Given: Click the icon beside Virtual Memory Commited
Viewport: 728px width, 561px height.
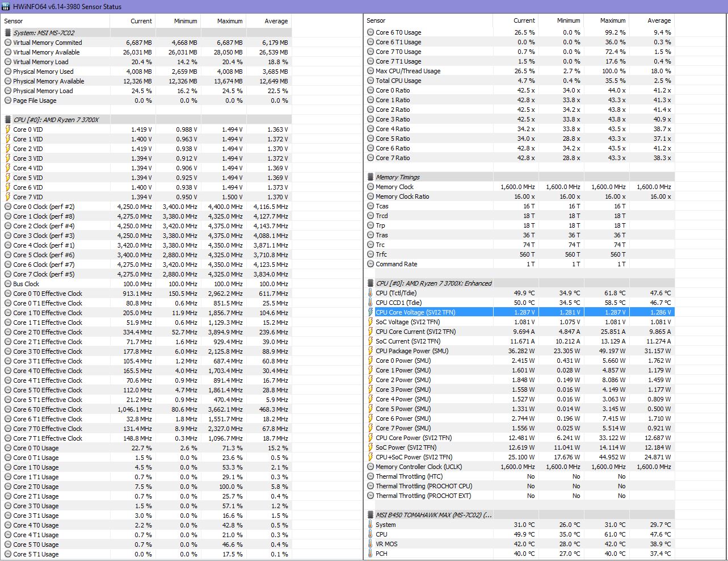Looking at the screenshot, I should 8,43.
